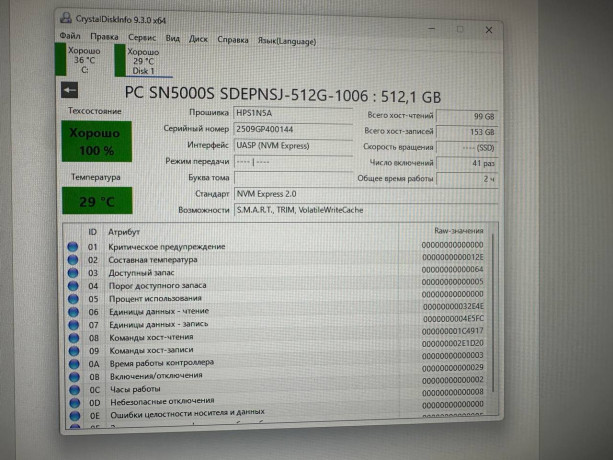Click blue status circle for Доступный запас

tap(73, 273)
